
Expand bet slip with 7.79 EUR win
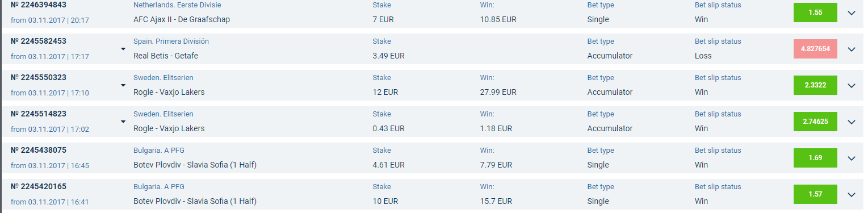point(851,158)
